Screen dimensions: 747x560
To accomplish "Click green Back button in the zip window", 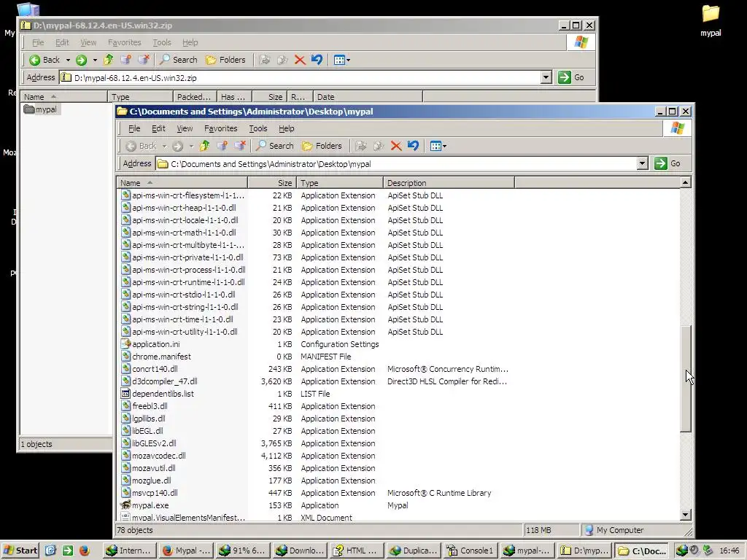I will coord(44,60).
